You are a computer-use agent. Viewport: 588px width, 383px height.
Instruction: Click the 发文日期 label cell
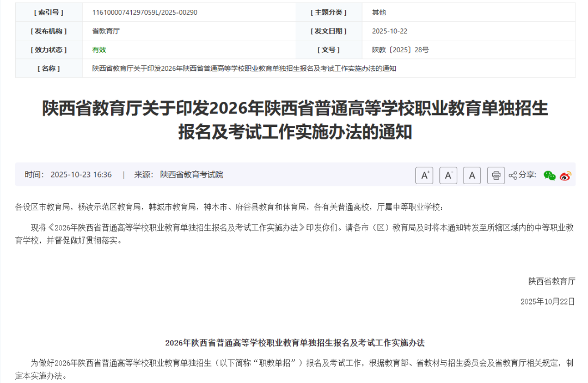[x=329, y=31]
